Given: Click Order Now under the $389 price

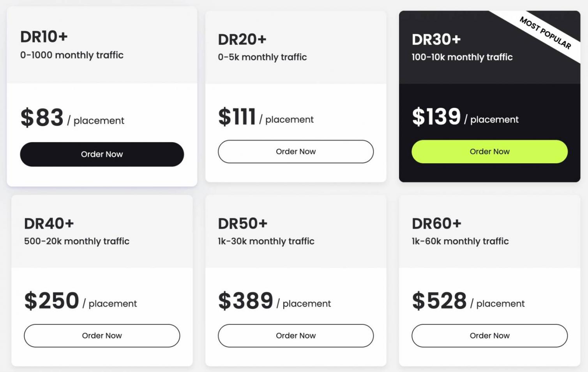Looking at the screenshot, I should (x=295, y=336).
